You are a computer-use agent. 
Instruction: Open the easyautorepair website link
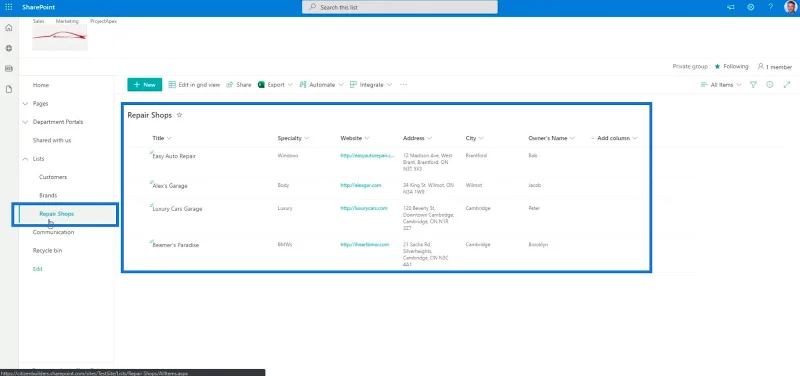point(368,156)
